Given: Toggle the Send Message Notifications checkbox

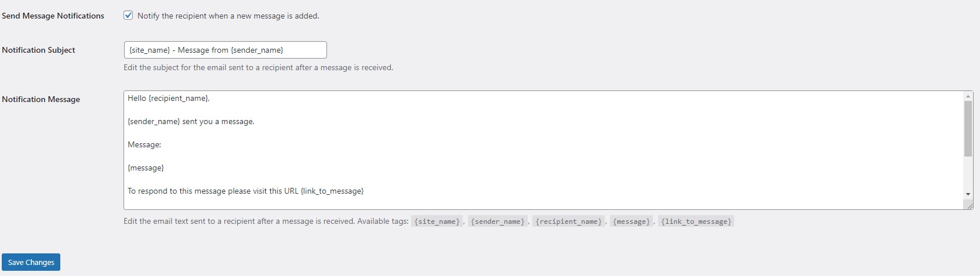Looking at the screenshot, I should pos(128,16).
